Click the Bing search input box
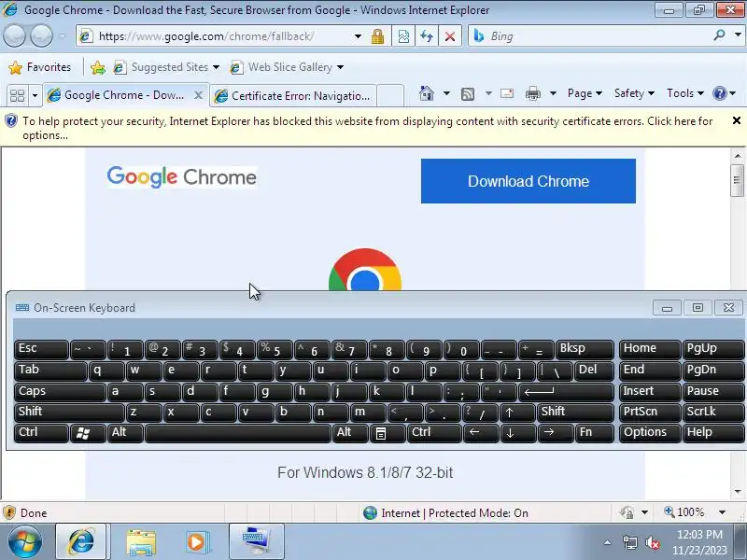The image size is (747, 560). click(591, 36)
